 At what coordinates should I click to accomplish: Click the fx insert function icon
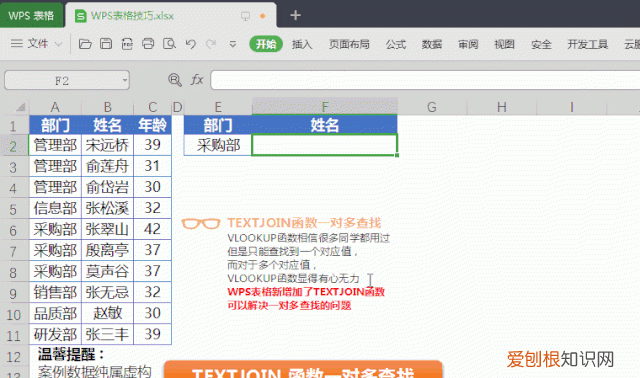[197, 79]
